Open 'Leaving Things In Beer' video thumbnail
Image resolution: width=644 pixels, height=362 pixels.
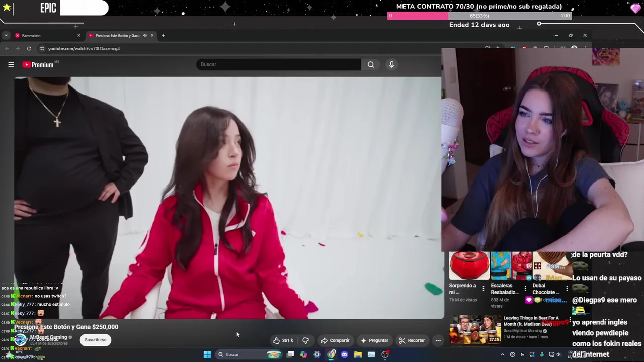pos(475,329)
